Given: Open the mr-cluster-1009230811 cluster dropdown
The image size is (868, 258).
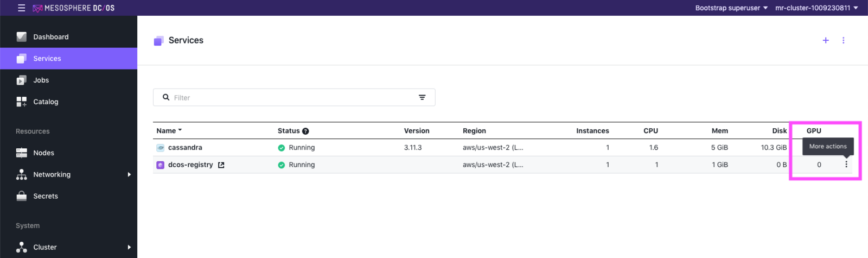Looking at the screenshot, I should tap(816, 8).
